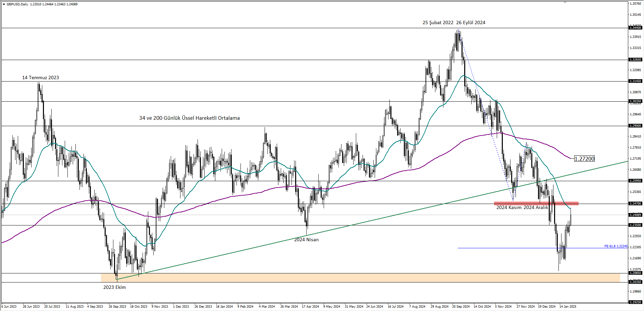The image size is (644, 311).
Task: Click the 1.20850 horizontal line price tag
Action: click(x=635, y=273)
